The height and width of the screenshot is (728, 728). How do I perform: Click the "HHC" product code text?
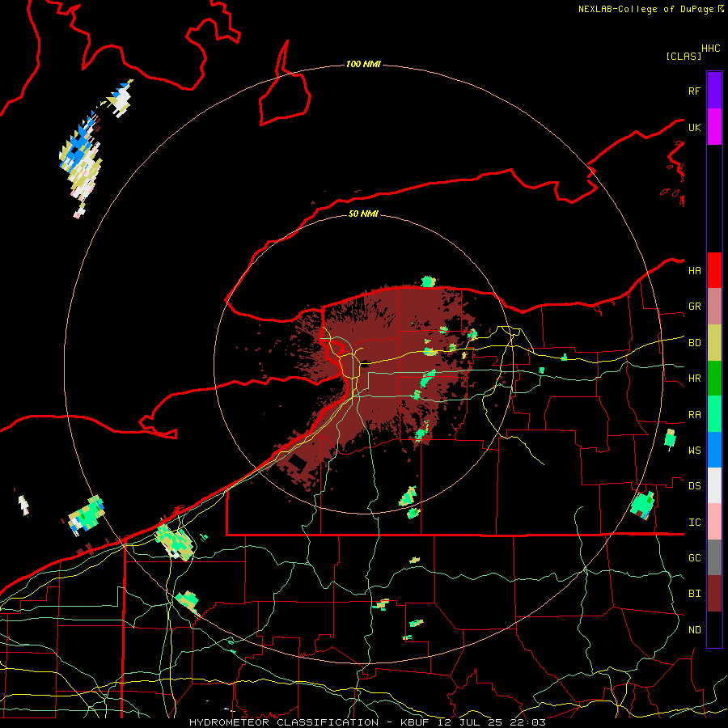pyautogui.click(x=711, y=49)
